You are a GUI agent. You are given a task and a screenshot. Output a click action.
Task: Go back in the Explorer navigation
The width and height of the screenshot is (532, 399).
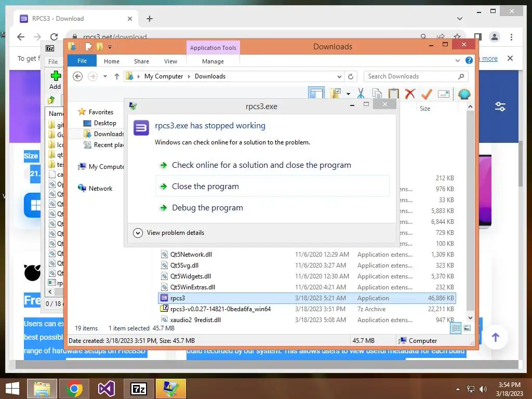[78, 76]
